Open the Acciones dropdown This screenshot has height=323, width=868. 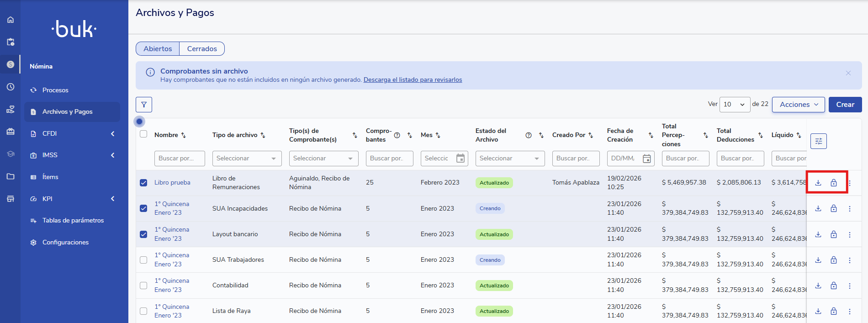[x=798, y=105]
